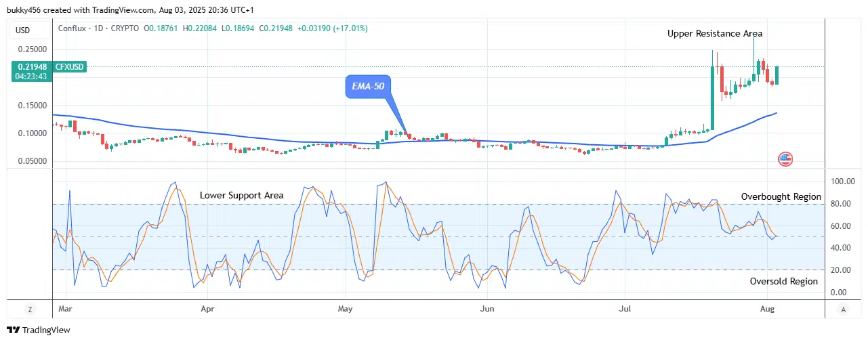Click the Oversold Region text label
868x342 pixels.
[784, 281]
